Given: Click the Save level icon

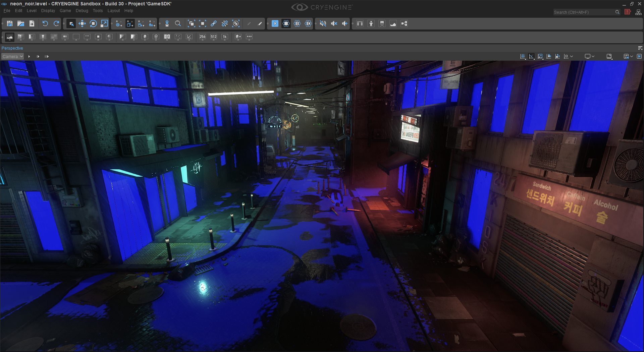Looking at the screenshot, I should coord(10,23).
